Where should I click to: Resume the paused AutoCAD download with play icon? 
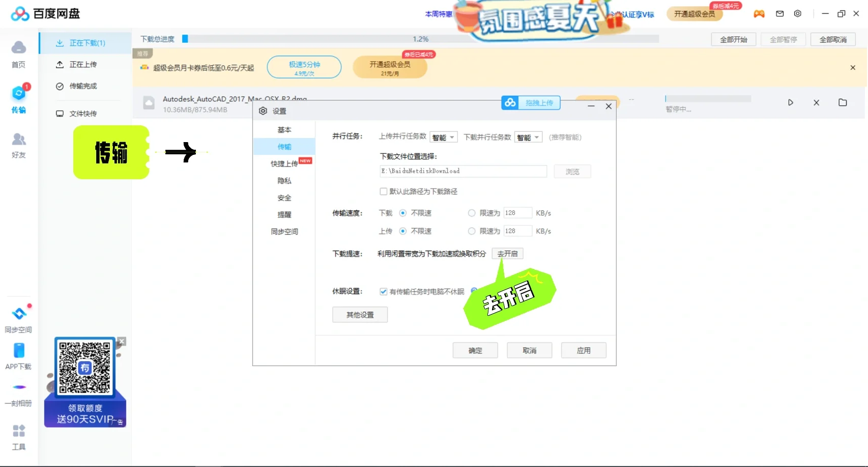pos(790,102)
